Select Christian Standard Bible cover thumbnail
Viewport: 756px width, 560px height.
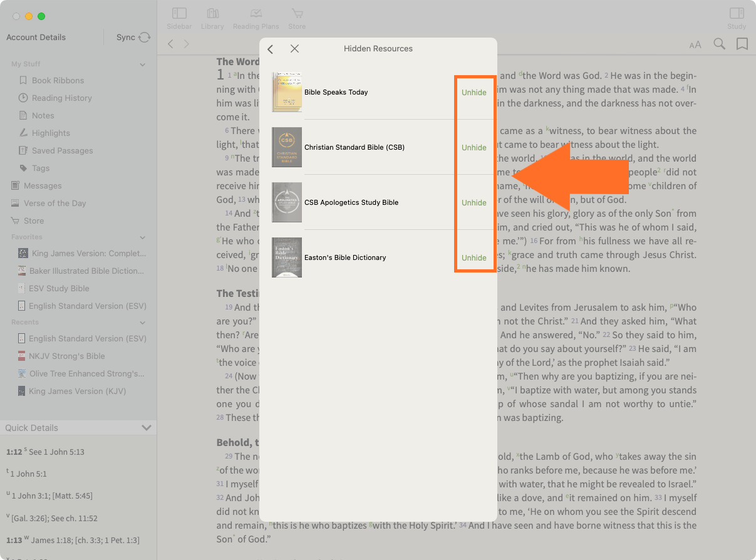pyautogui.click(x=287, y=147)
